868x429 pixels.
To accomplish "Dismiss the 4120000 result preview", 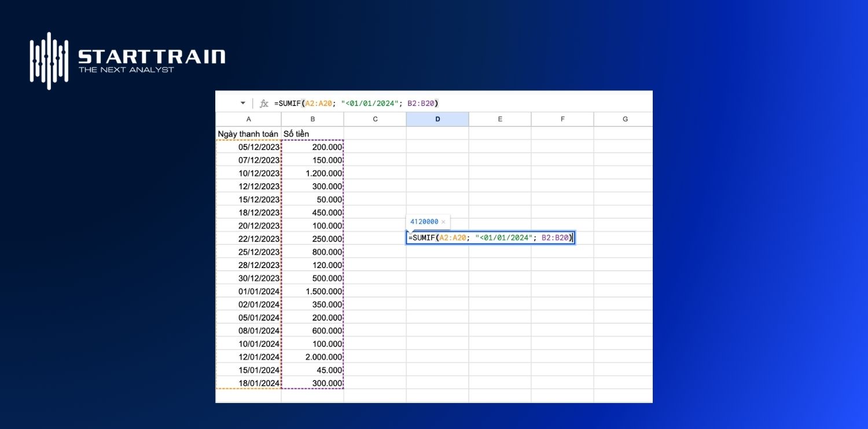I will 443,222.
